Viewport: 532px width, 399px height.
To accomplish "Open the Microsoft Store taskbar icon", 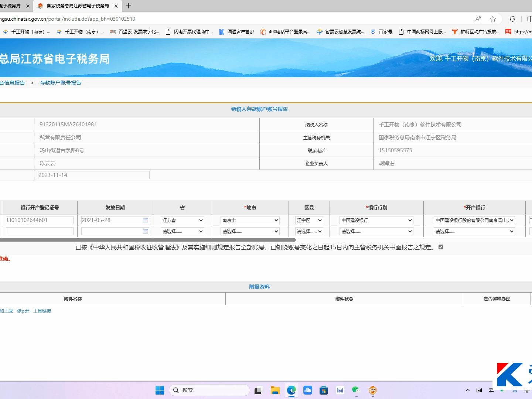I will pos(324,390).
